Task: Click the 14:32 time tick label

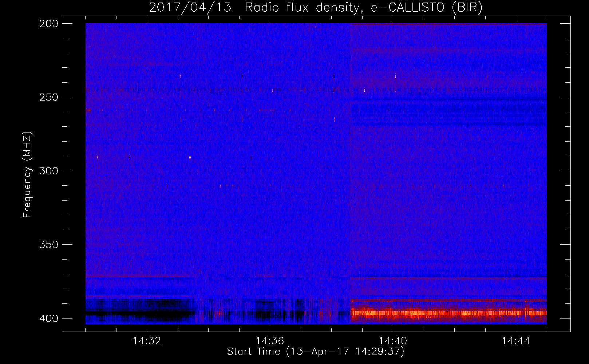Action: pyautogui.click(x=147, y=341)
